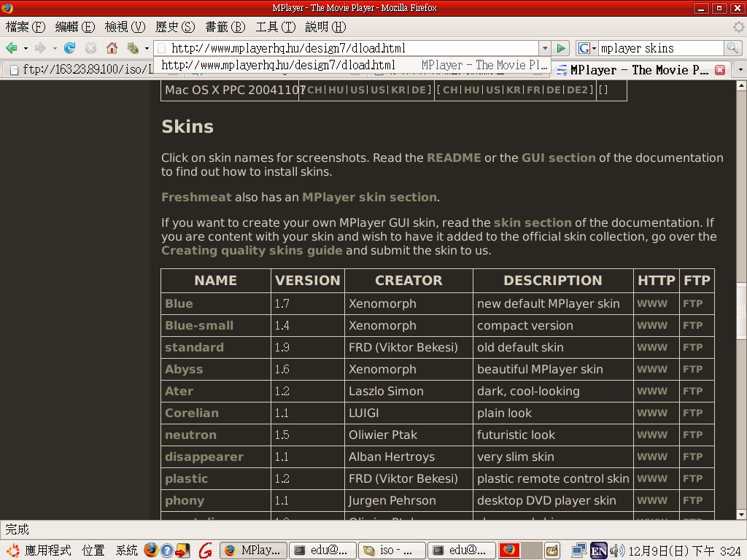This screenshot has width=747, height=560.
Task: Click the Firefox throbber activity icon
Action: tap(738, 27)
